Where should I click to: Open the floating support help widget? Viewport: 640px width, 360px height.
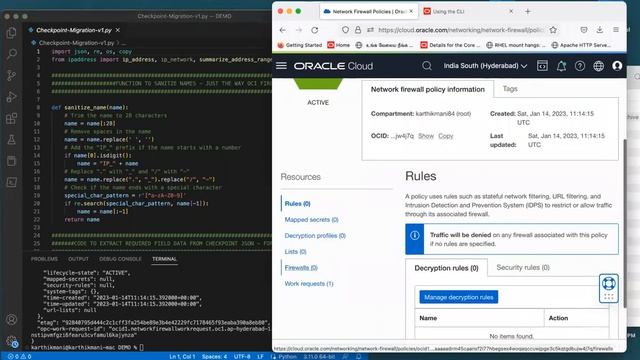point(609,288)
